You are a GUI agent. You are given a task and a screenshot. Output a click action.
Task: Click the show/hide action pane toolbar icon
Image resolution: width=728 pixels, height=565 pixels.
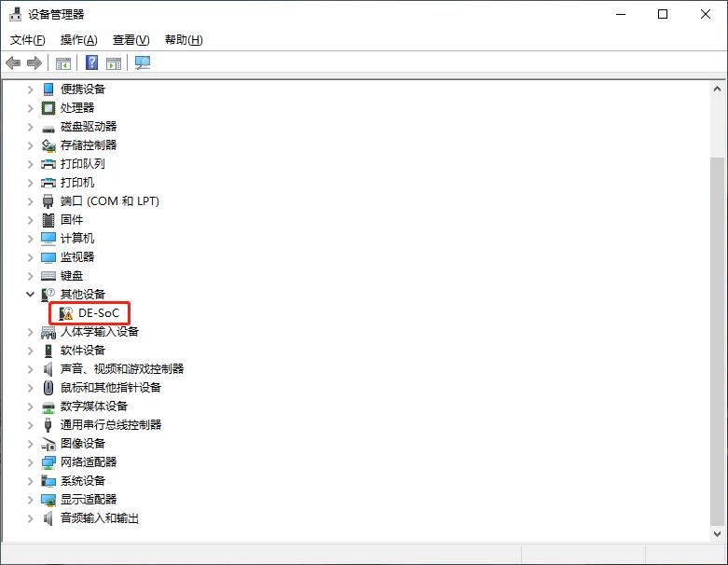[114, 63]
